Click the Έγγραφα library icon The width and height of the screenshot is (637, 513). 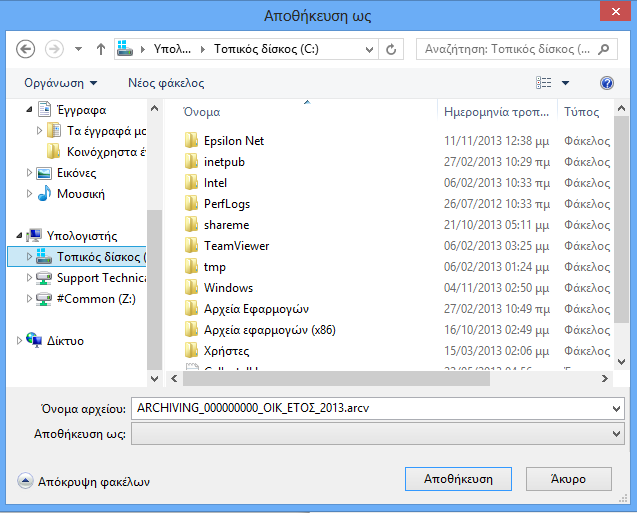44,109
